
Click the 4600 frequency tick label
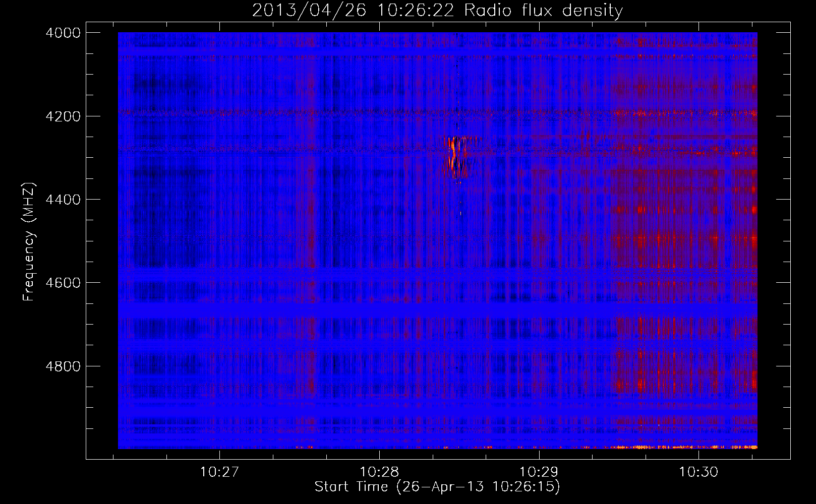coord(63,283)
